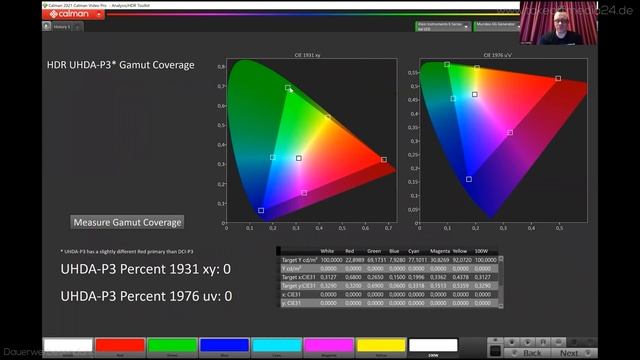Click the white point target in CIE 1931 chart
This screenshot has width=640, height=360.
point(299,158)
